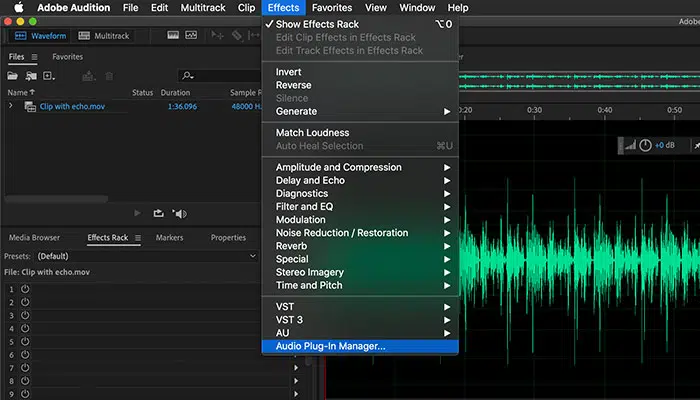Open Amplitude and Compression submenu
This screenshot has width=700, height=400.
coord(360,167)
